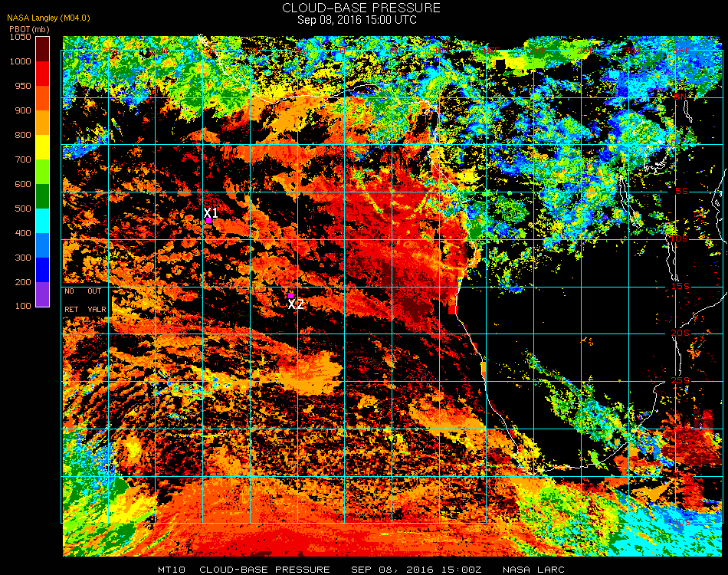Click the CLOUD-BASE PRESSURE title text
The width and height of the screenshot is (728, 575).
click(x=361, y=8)
